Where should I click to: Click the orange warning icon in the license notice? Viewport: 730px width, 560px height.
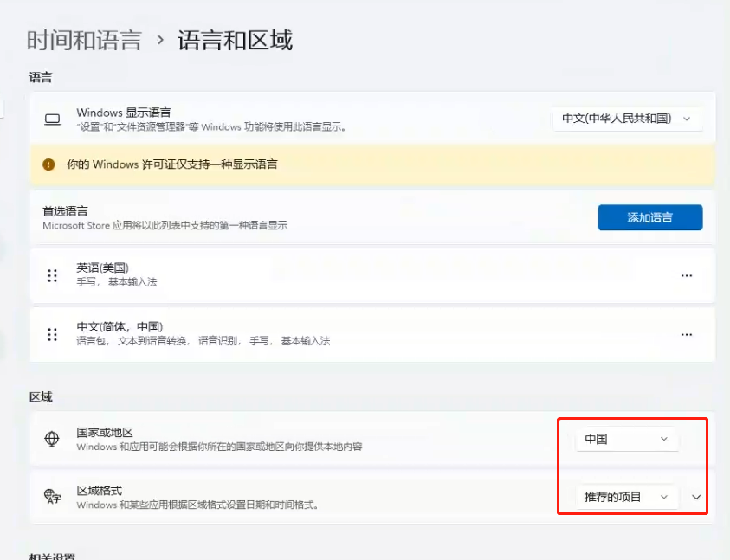(48, 164)
